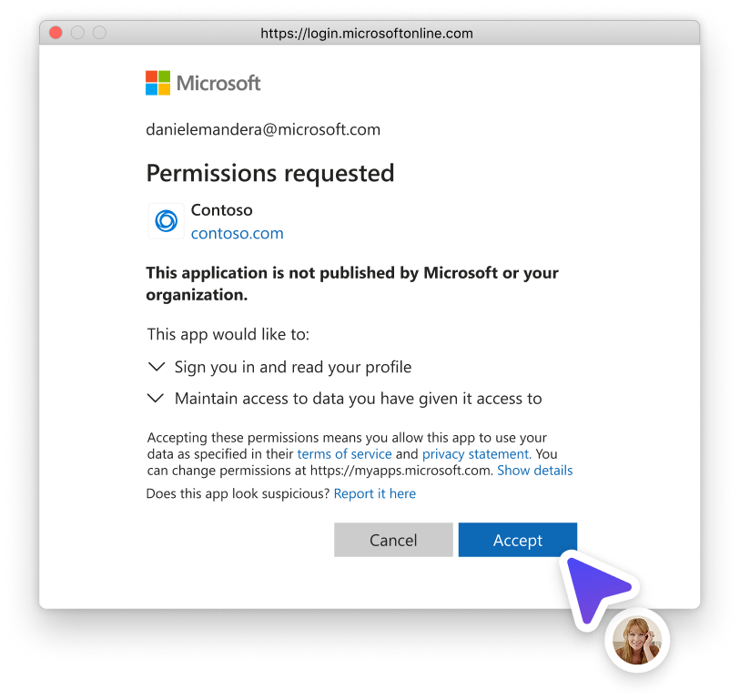Click the minimize window button
The height and width of the screenshot is (700, 740).
[x=77, y=33]
